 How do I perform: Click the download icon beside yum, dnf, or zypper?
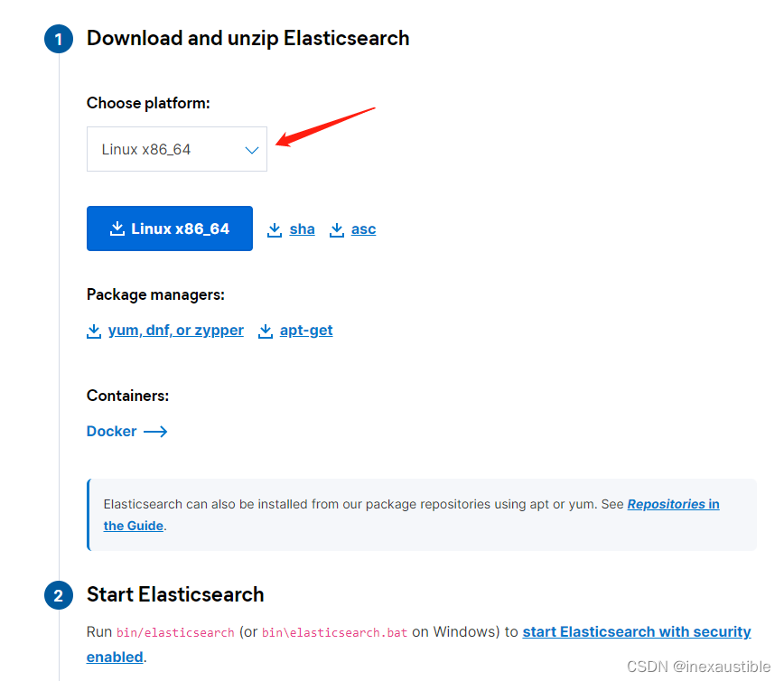tap(95, 331)
